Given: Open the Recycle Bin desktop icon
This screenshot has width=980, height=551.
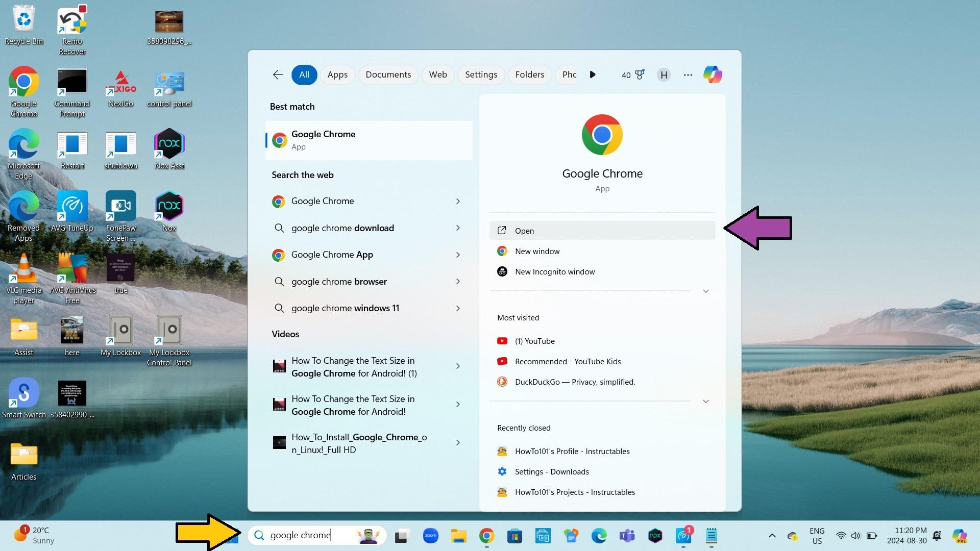Looking at the screenshot, I should coord(23,26).
